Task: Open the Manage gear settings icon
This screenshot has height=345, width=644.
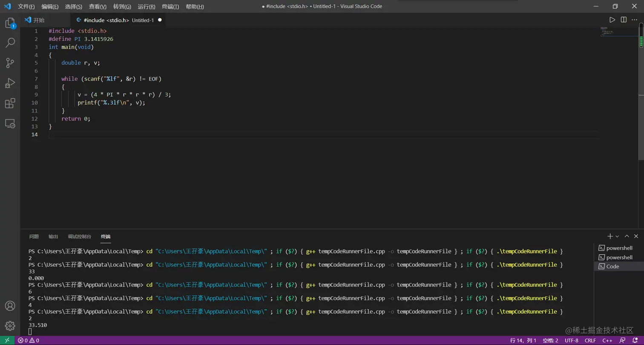Action: [x=10, y=326]
